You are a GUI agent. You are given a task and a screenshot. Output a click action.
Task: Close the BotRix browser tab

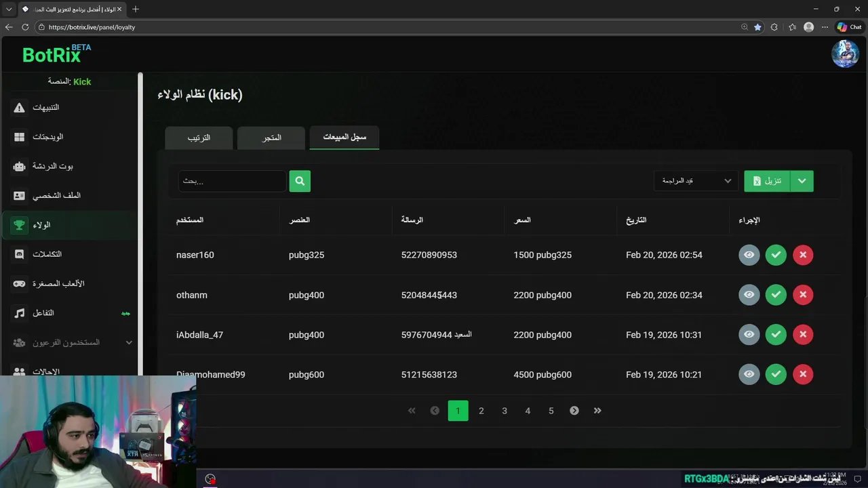pos(120,9)
